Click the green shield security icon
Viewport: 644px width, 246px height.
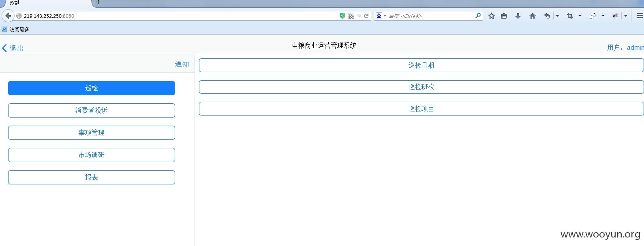342,16
